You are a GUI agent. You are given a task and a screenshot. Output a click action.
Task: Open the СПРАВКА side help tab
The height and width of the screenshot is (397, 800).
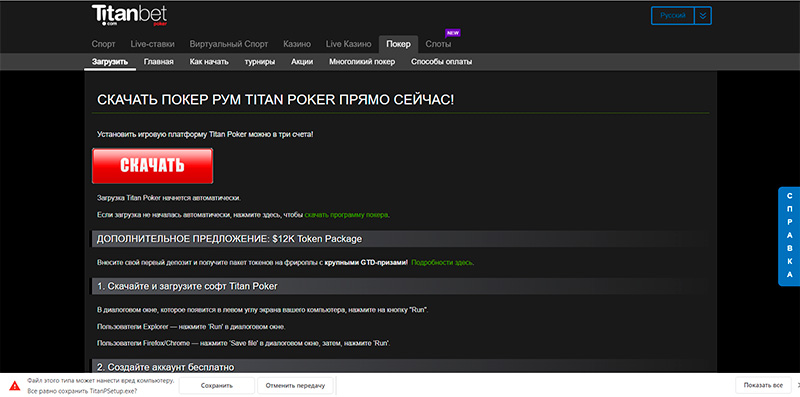(789, 236)
